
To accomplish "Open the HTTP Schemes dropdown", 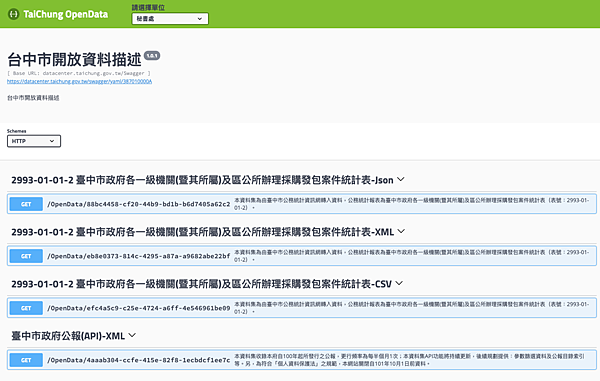I will point(34,141).
